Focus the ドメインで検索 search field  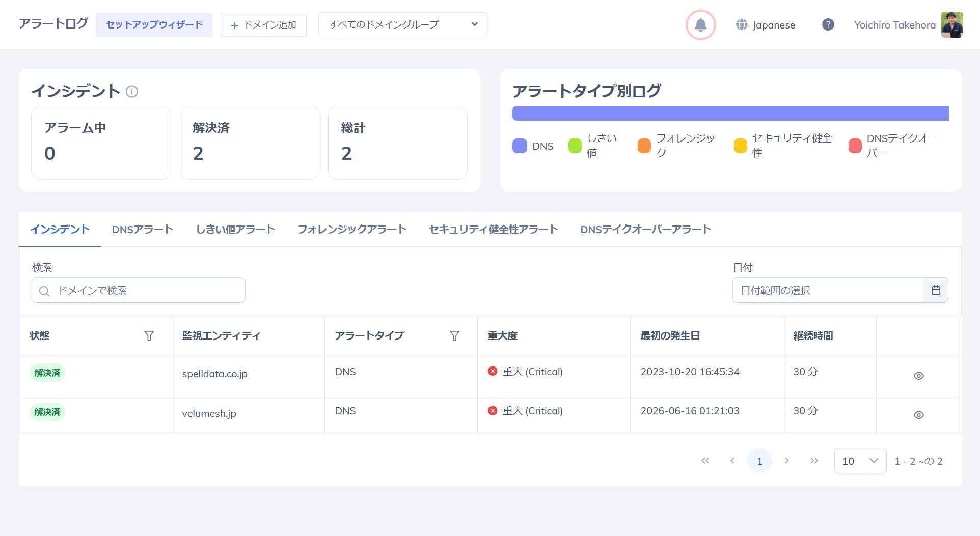139,290
